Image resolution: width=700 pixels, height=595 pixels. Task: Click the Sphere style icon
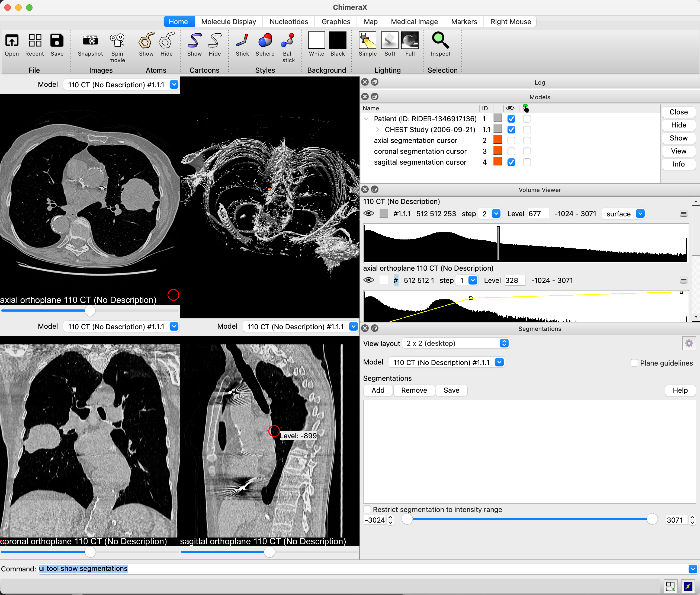(x=265, y=41)
